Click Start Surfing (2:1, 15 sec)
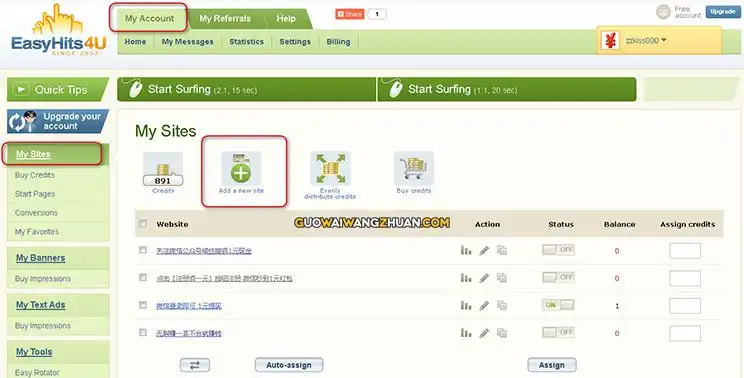Screen dimensions: 744x378 coord(247,89)
